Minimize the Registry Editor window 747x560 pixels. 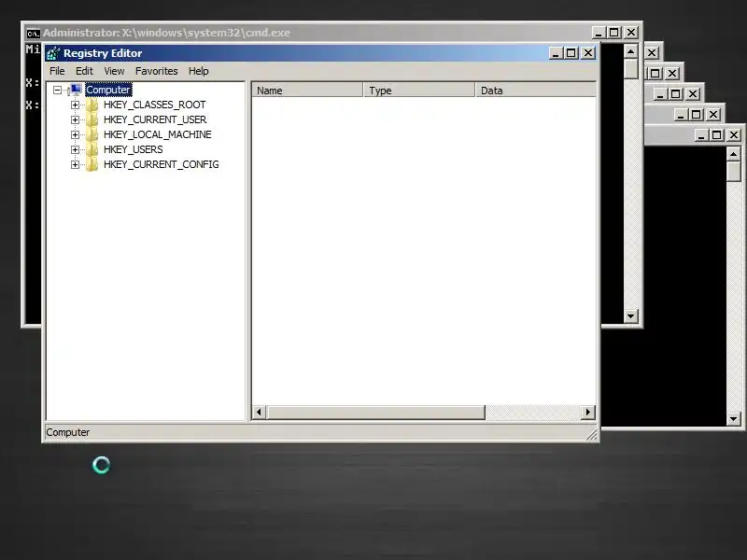pyautogui.click(x=556, y=53)
